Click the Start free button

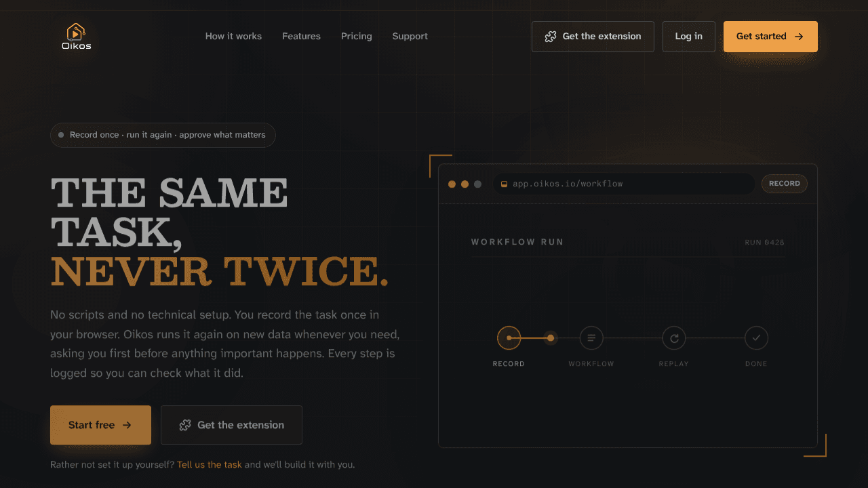(x=100, y=425)
